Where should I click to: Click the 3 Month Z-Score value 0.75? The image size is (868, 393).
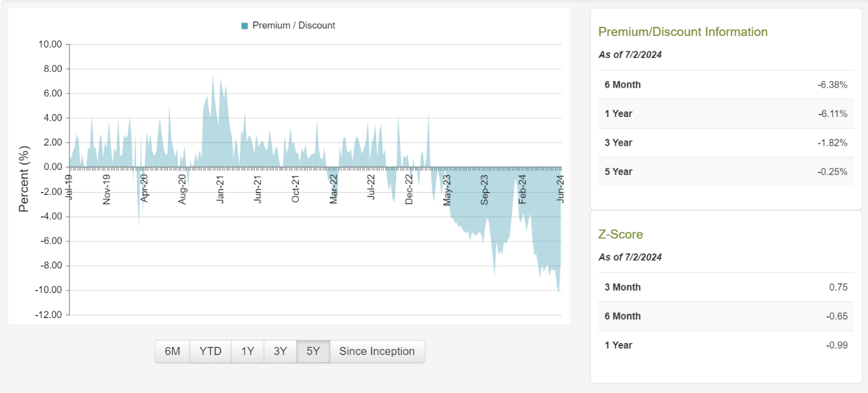(x=839, y=287)
